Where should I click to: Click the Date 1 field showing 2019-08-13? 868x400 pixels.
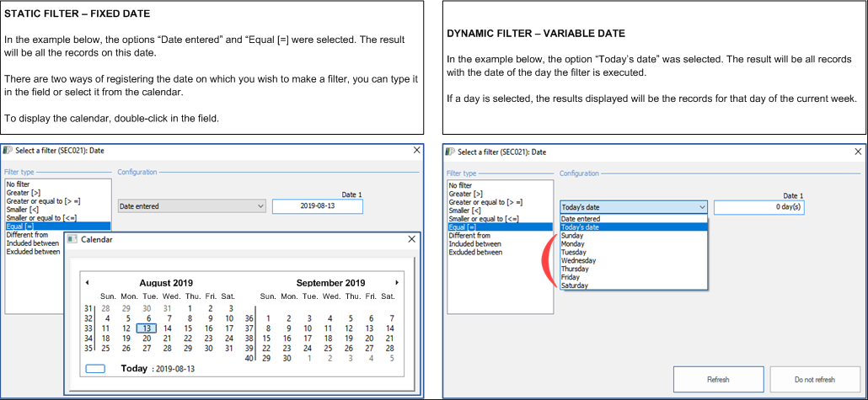pos(318,206)
